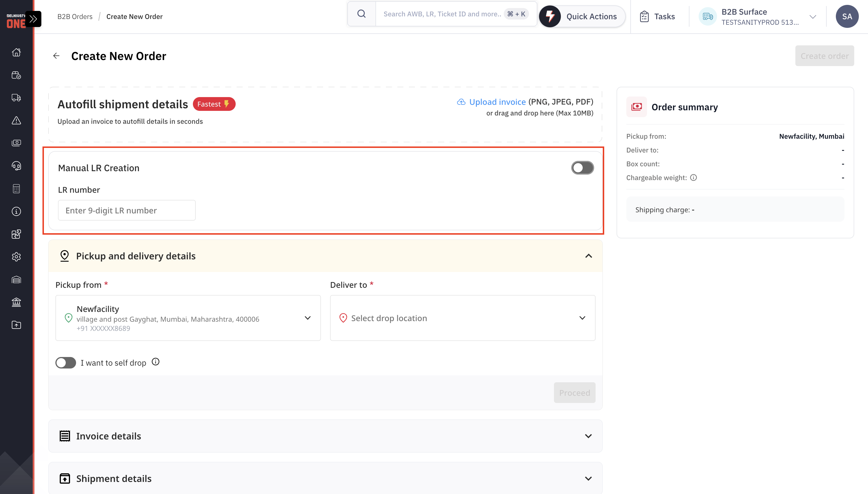Open the cash remittance sidebar icon
The height and width of the screenshot is (494, 868).
16,143
